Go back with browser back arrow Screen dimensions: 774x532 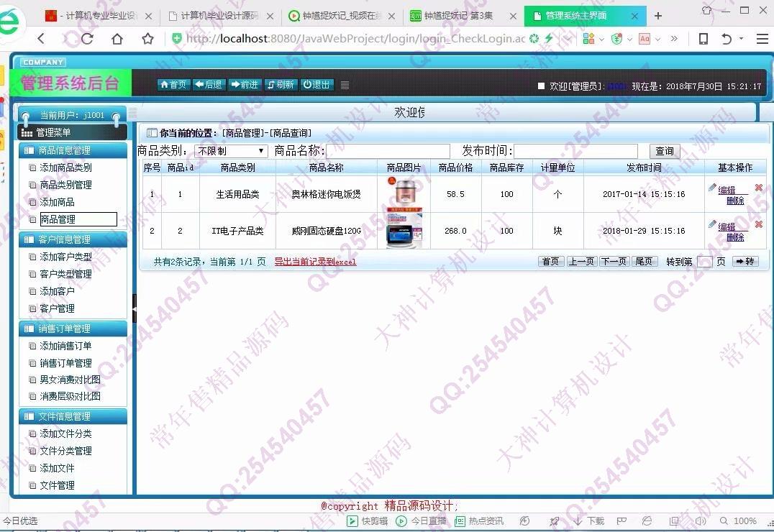(41, 39)
